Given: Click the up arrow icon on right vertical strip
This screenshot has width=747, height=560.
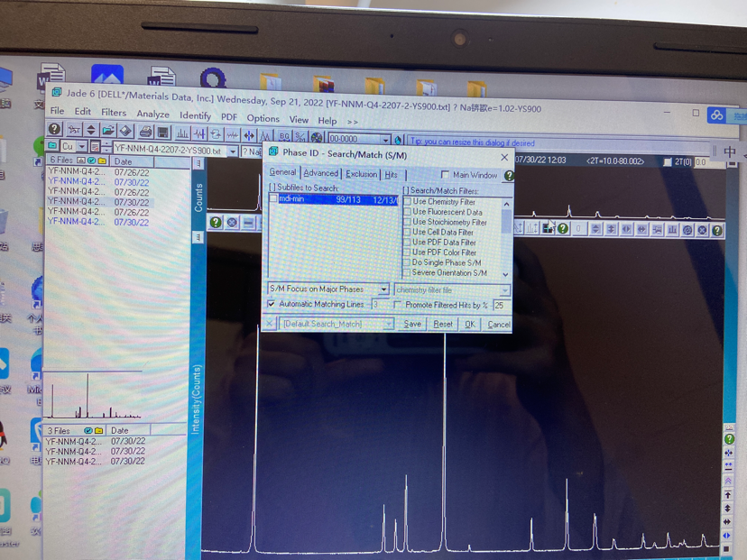Looking at the screenshot, I should [x=727, y=495].
